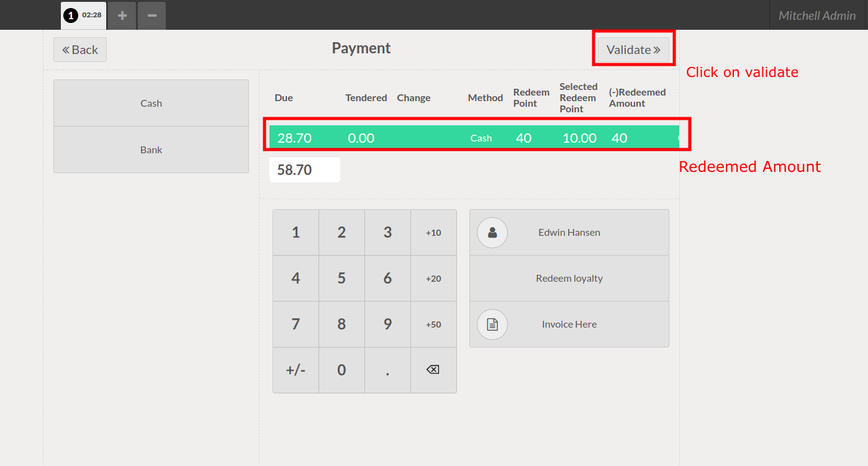Click the 58.70 total amount field
Image resolution: width=868 pixels, height=466 pixels.
click(x=304, y=170)
